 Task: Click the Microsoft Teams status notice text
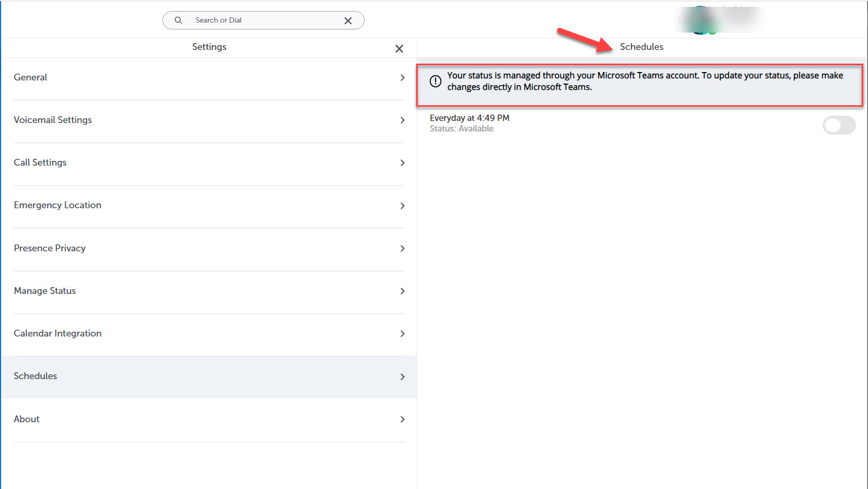pyautogui.click(x=645, y=81)
